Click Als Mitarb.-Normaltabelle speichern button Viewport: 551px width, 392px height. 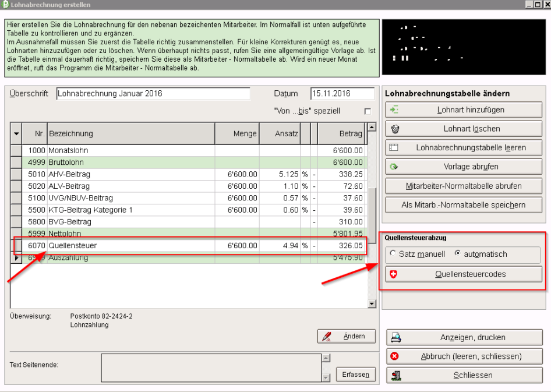(463, 204)
